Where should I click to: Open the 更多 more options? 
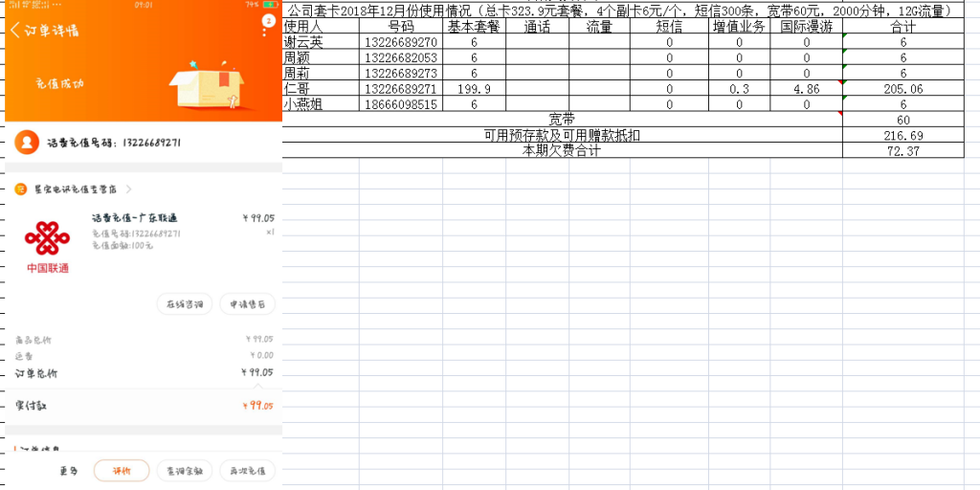point(69,471)
